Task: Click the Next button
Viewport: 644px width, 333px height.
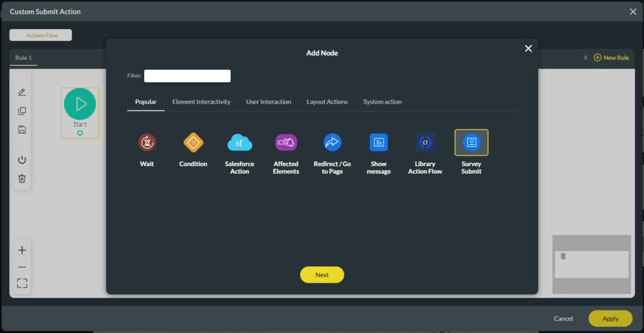Action: (322, 275)
